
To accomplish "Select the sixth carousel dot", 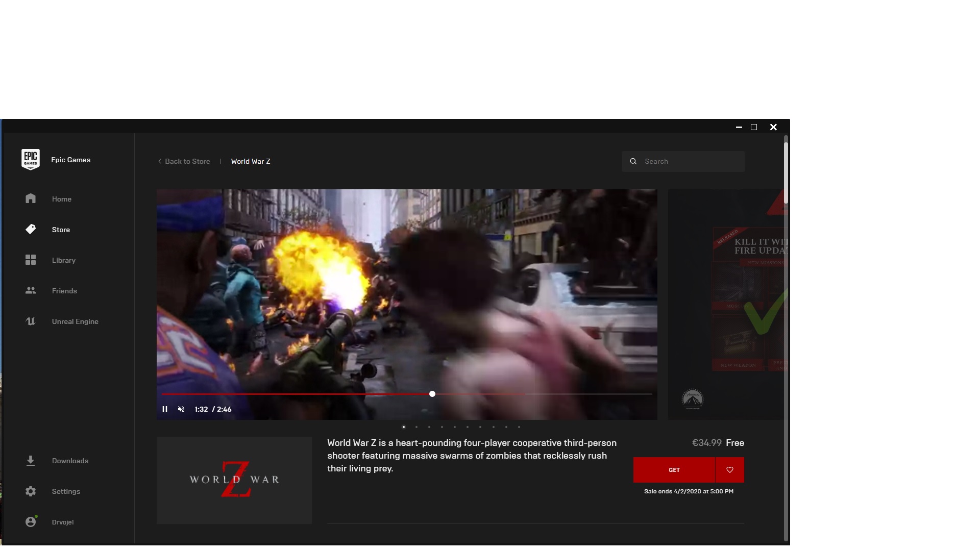I will [x=468, y=427].
